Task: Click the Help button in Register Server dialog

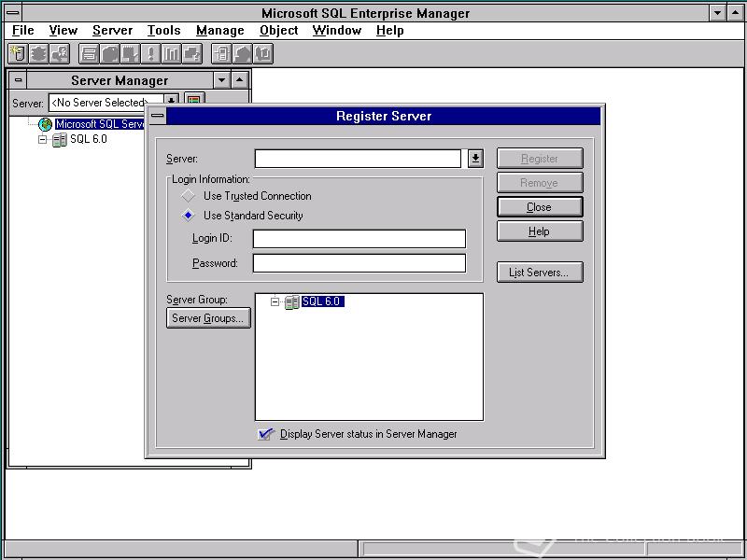Action: (x=540, y=231)
